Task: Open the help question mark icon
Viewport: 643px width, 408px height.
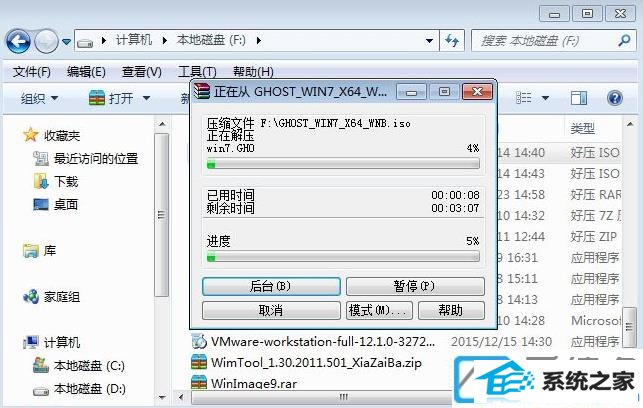Action: [x=615, y=98]
